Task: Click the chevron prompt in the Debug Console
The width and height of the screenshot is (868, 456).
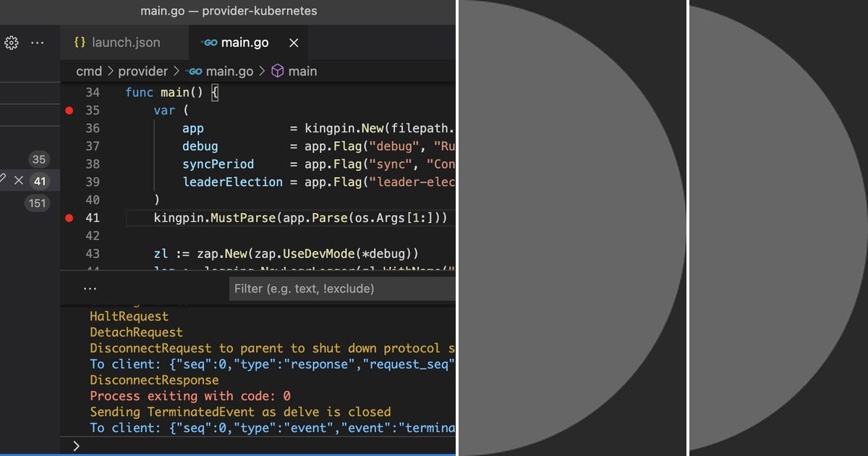Action: tap(76, 446)
